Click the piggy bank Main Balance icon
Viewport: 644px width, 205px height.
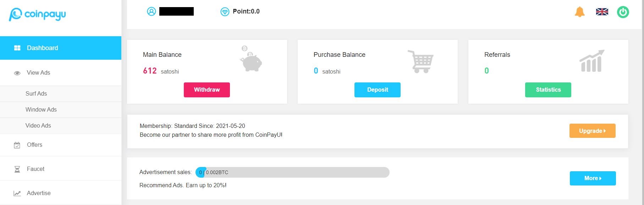tap(251, 59)
